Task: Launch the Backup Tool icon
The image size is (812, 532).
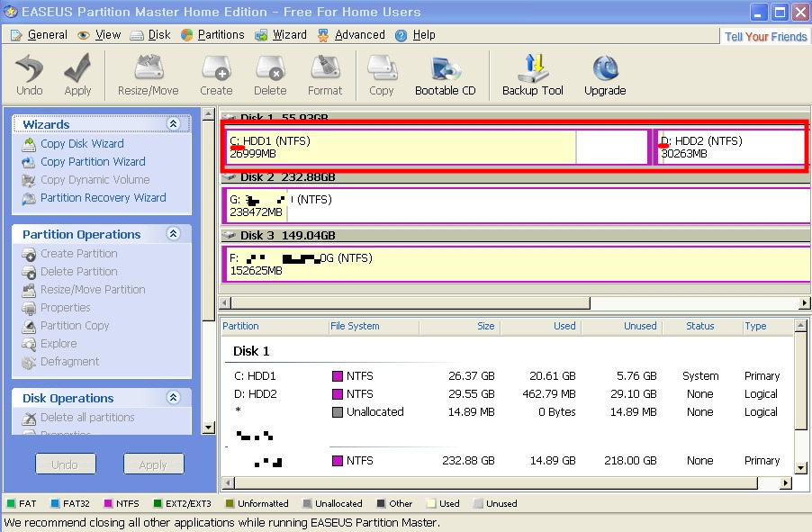Action: tap(533, 69)
